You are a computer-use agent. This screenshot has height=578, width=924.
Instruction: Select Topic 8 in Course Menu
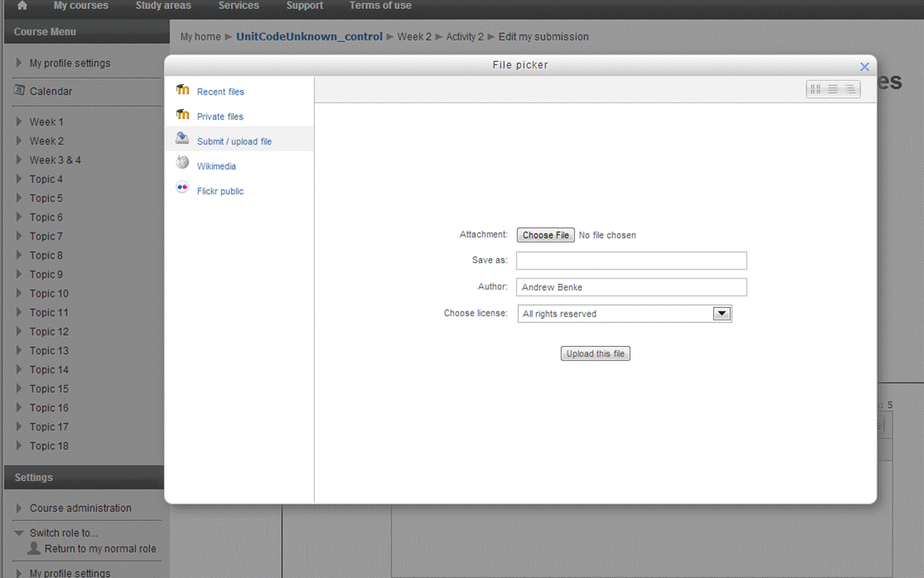click(46, 255)
